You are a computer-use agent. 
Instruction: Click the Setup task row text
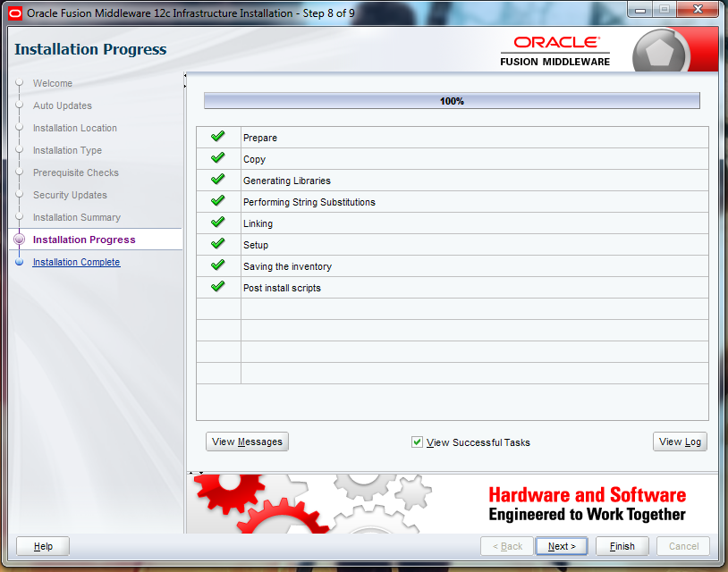point(256,245)
